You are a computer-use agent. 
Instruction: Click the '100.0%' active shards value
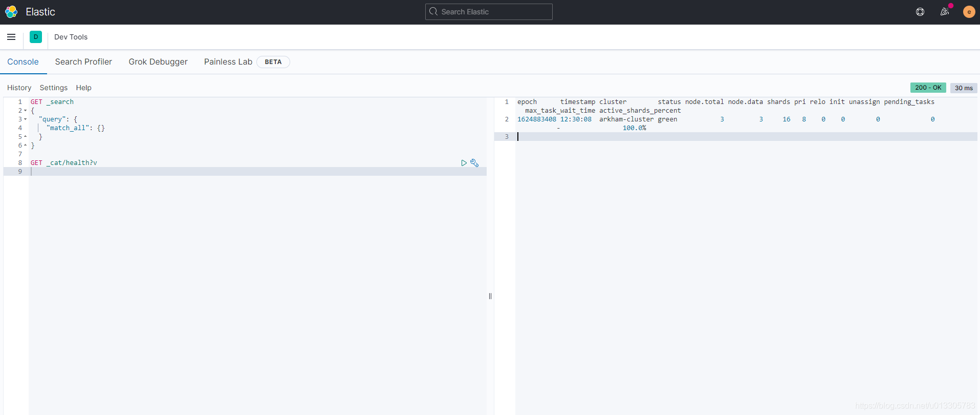[635, 128]
